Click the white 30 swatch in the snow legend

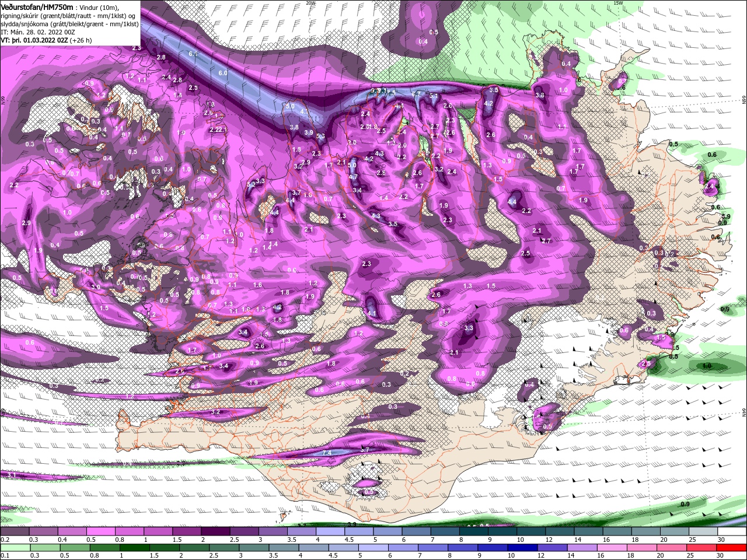pos(732,531)
